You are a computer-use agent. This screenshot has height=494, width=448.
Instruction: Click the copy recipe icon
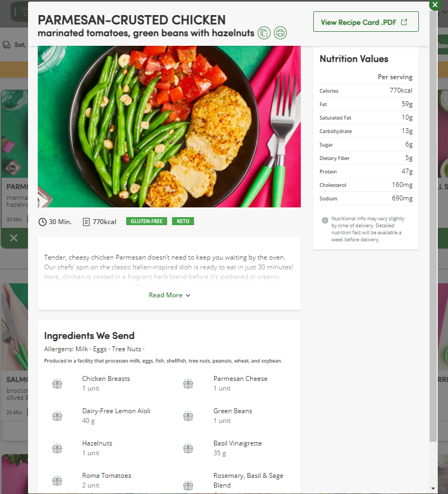[x=264, y=33]
